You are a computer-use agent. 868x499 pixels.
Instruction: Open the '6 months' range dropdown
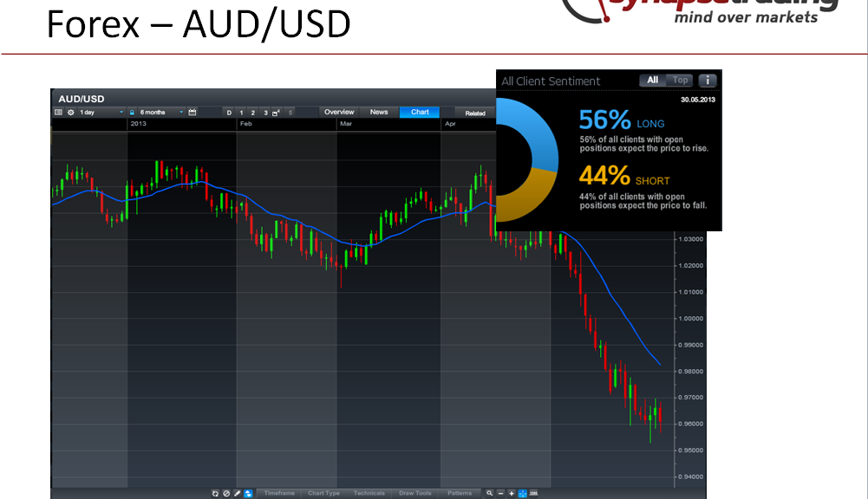pos(161,113)
